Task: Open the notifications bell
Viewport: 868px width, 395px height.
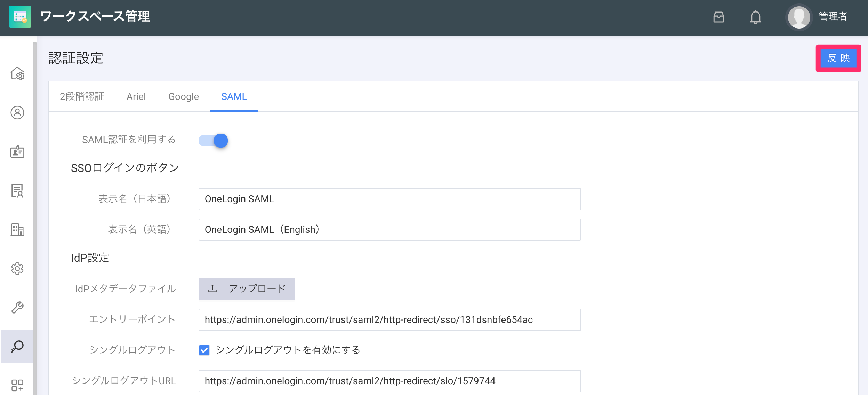Action: point(755,17)
